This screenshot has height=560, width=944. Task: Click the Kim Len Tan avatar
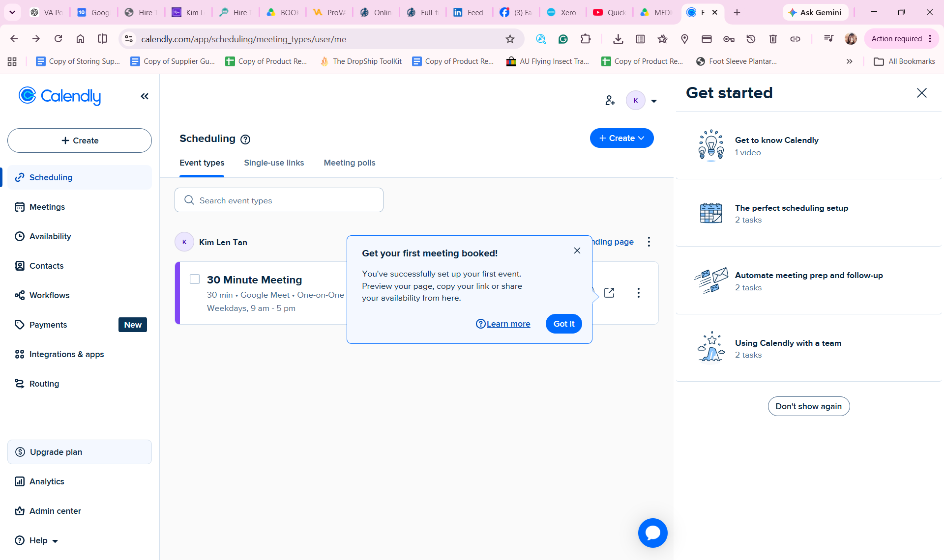184,242
